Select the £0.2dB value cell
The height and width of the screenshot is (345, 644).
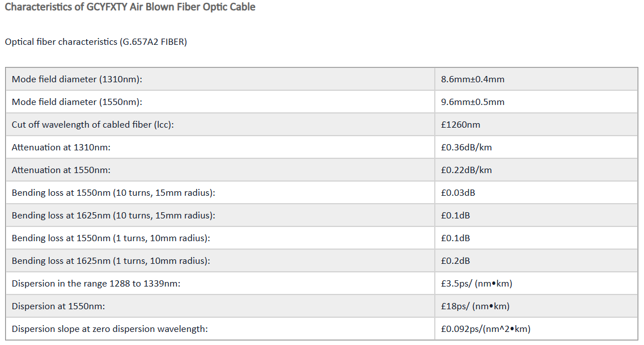pos(536,260)
